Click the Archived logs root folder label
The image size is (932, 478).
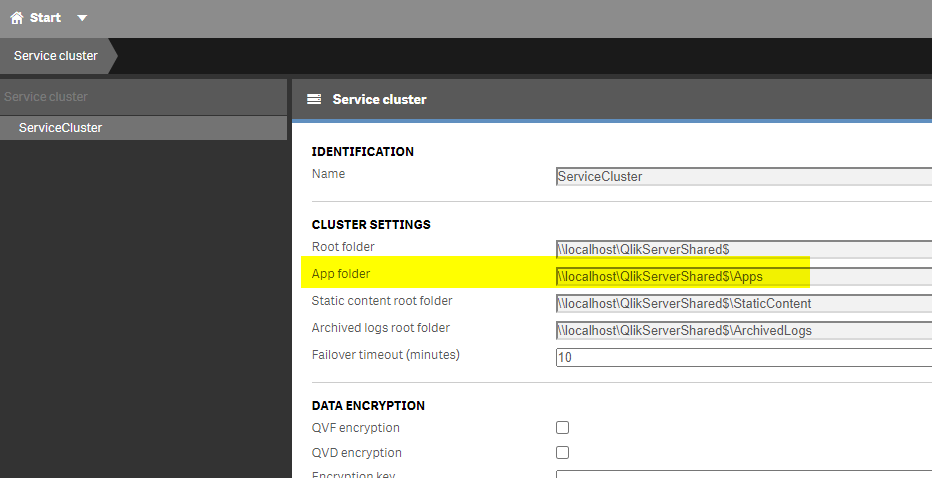[380, 328]
